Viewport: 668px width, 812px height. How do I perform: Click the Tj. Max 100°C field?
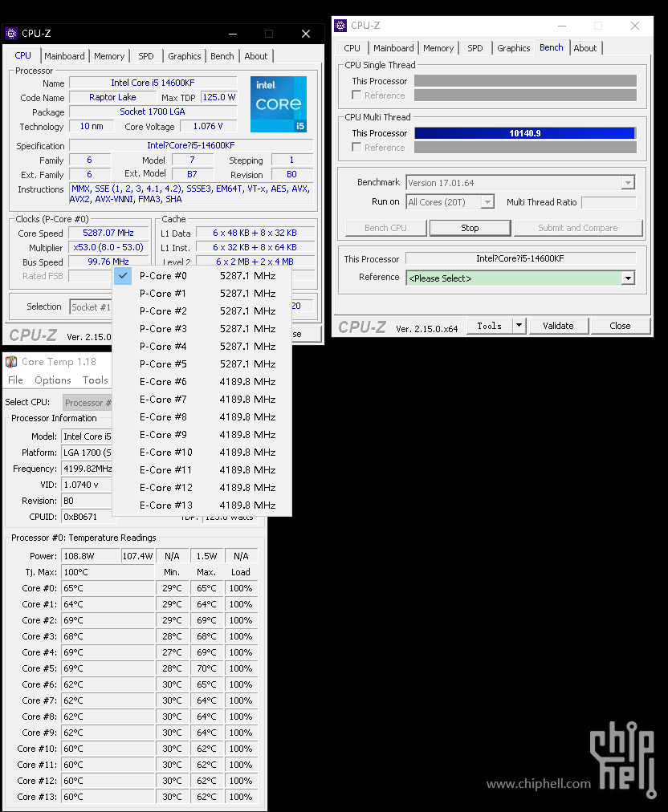108,572
